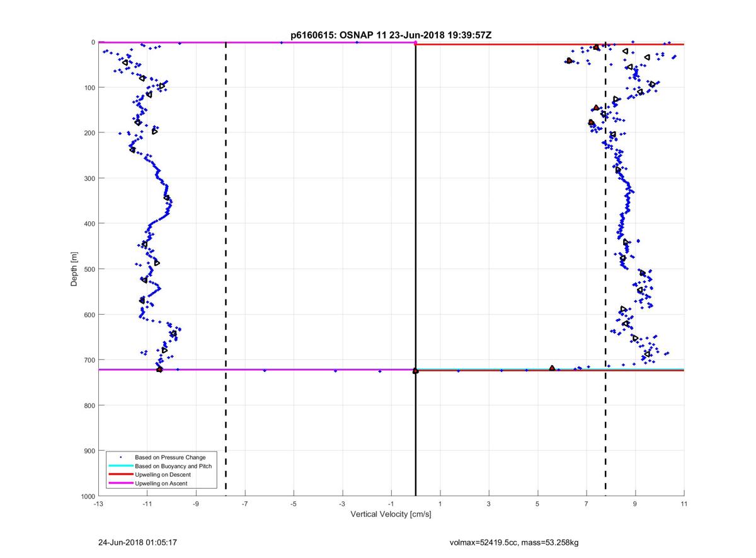This screenshot has height=558, width=756.
Task: Click y-axis tick label 500
Action: coord(89,269)
